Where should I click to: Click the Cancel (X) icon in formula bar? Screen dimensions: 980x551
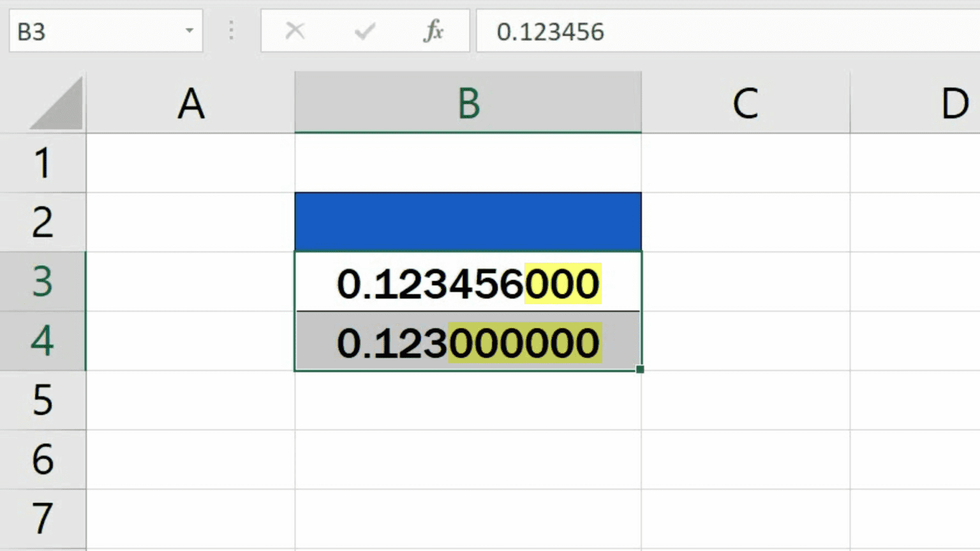[x=295, y=31]
